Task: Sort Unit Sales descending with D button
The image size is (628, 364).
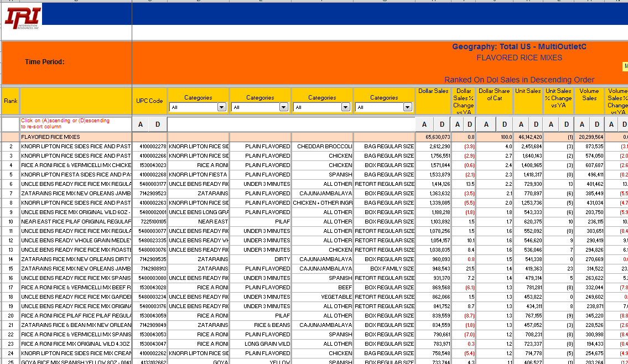Action: (536, 124)
